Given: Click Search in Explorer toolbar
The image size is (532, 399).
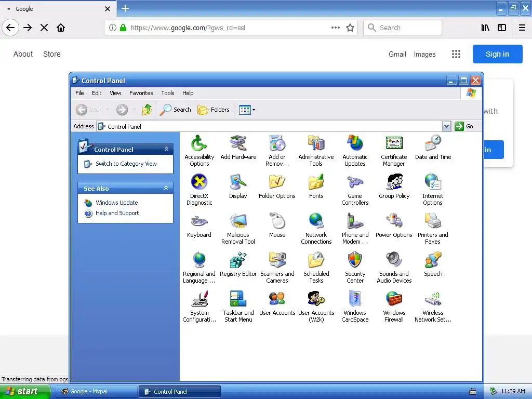Looking at the screenshot, I should point(176,110).
